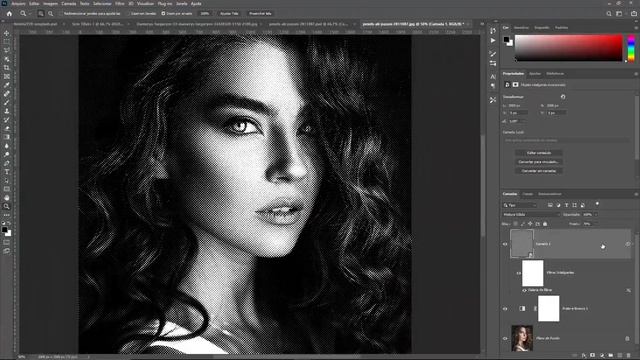Click the search icon at top right
The height and width of the screenshot is (360, 640).
coord(609,13)
